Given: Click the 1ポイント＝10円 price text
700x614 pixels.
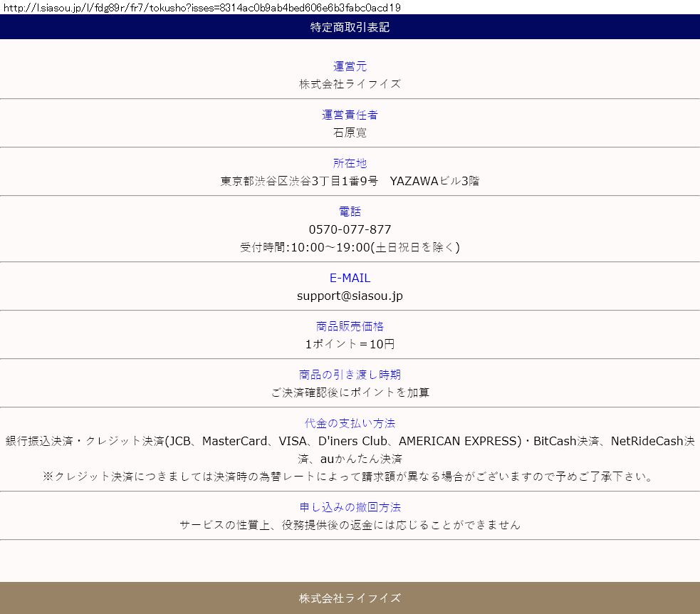Looking at the screenshot, I should [350, 344].
